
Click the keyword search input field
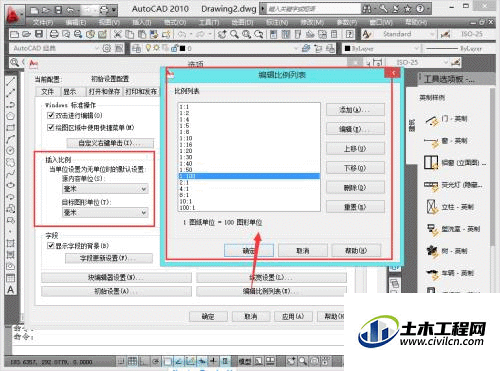coord(313,9)
